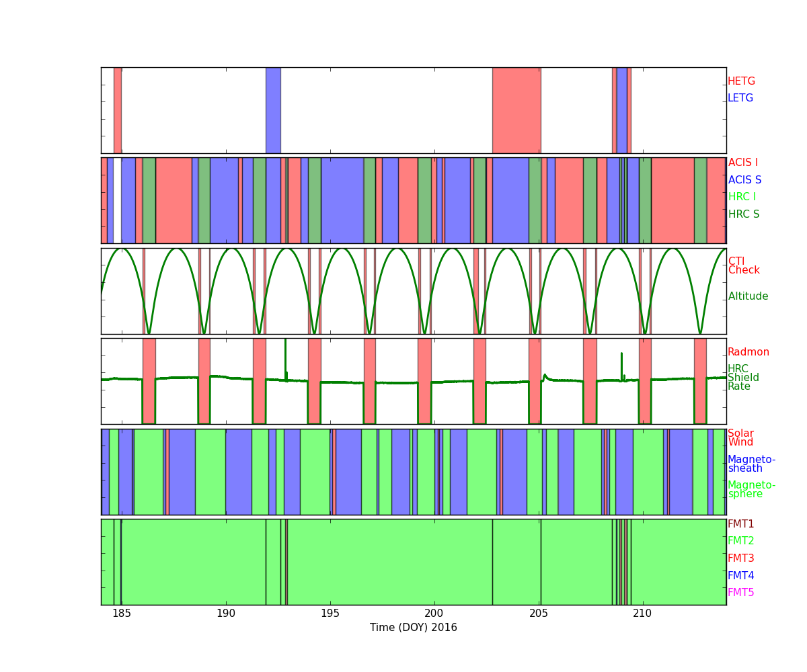Select the Solar Wind label
The height and width of the screenshot is (672, 807).
coord(740,438)
